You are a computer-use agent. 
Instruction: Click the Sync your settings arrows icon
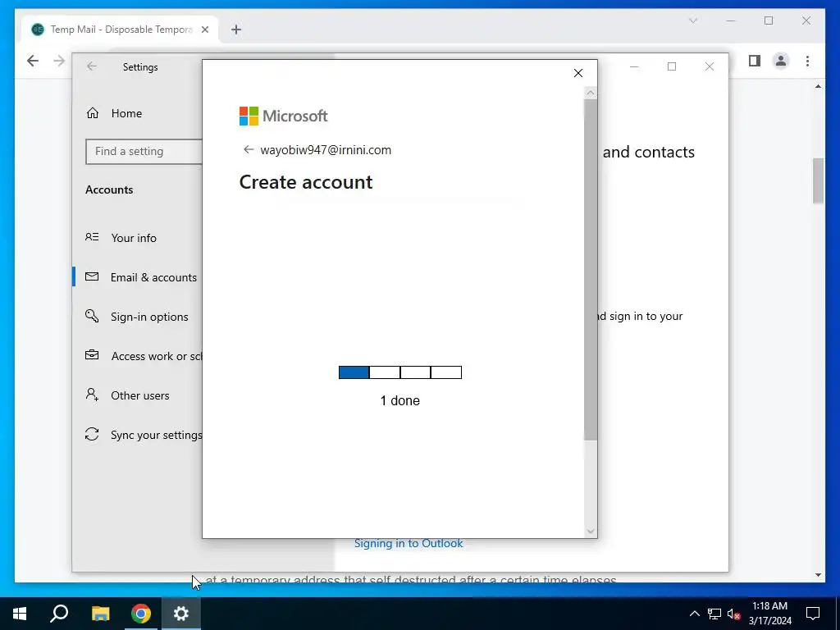[92, 435]
